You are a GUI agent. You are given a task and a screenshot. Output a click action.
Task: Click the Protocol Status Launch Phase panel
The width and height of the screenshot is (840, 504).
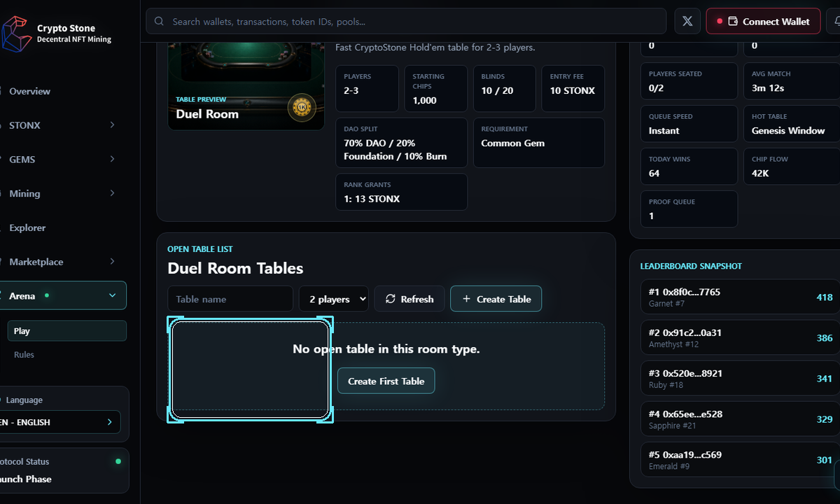pyautogui.click(x=63, y=470)
